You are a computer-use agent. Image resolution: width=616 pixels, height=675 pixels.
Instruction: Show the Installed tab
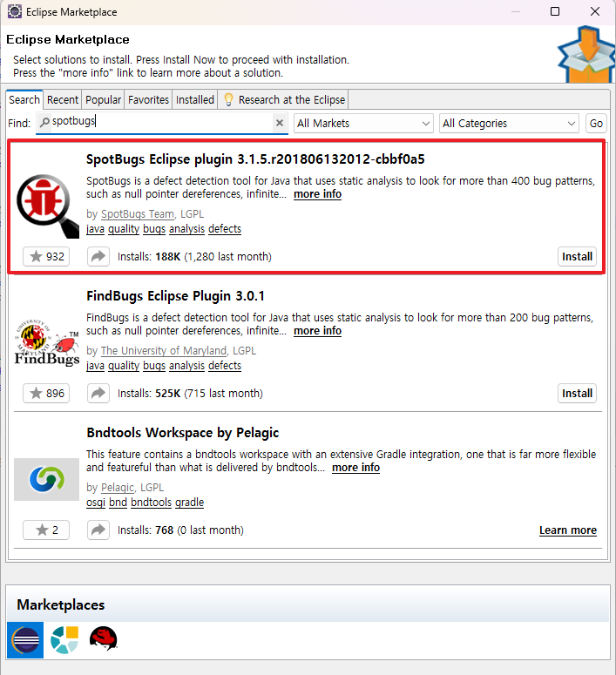point(194,100)
